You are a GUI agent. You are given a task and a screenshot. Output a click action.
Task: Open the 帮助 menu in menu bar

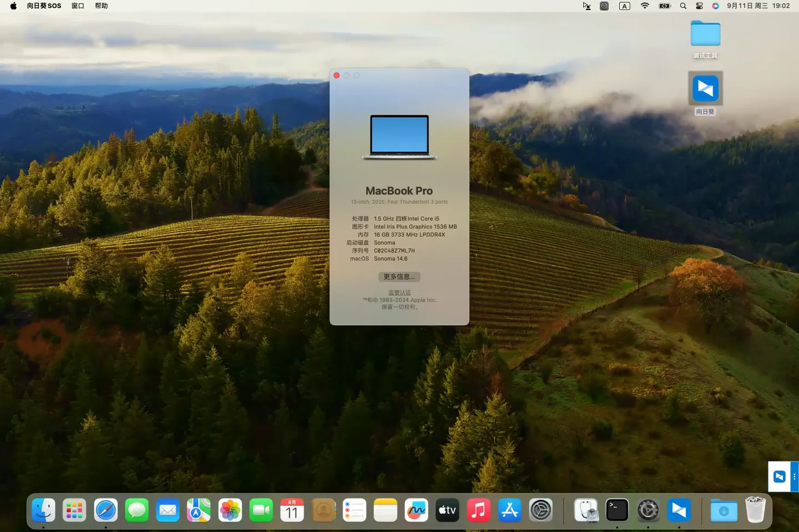pyautogui.click(x=101, y=6)
